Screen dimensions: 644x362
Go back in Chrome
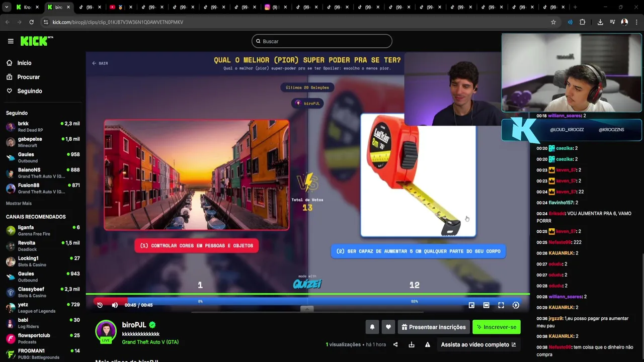click(7, 22)
